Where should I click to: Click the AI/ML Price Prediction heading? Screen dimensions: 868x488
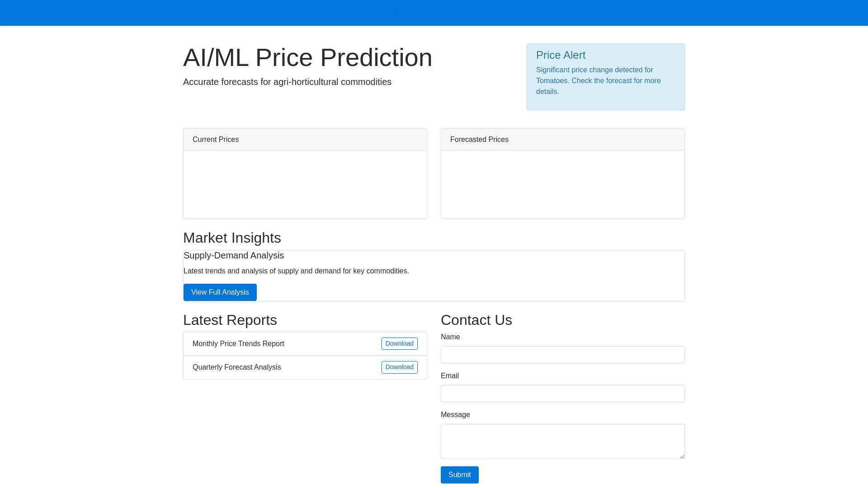coord(307,58)
